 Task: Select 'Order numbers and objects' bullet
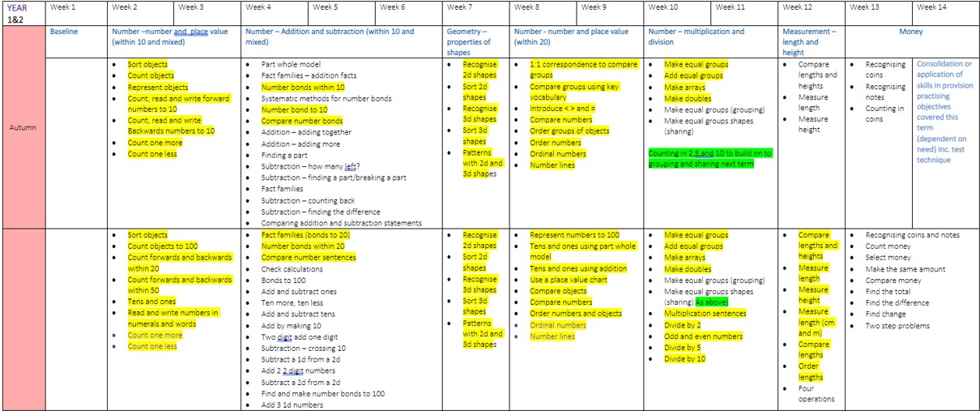click(x=576, y=314)
